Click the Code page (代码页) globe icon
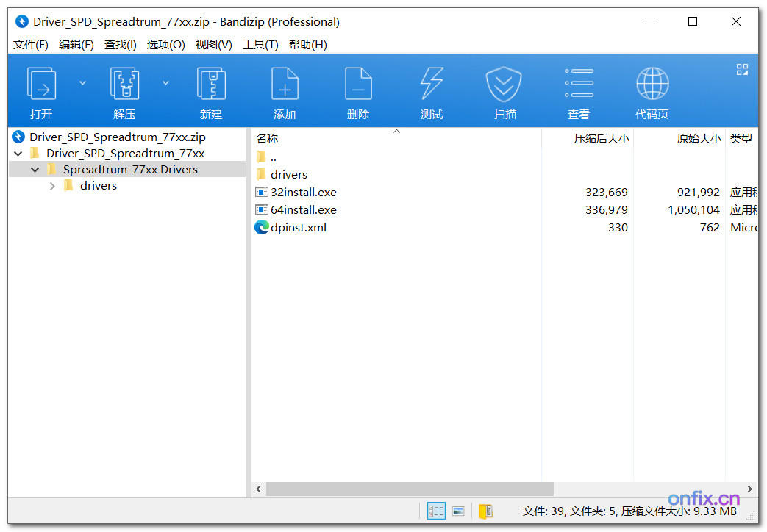 pos(652,84)
